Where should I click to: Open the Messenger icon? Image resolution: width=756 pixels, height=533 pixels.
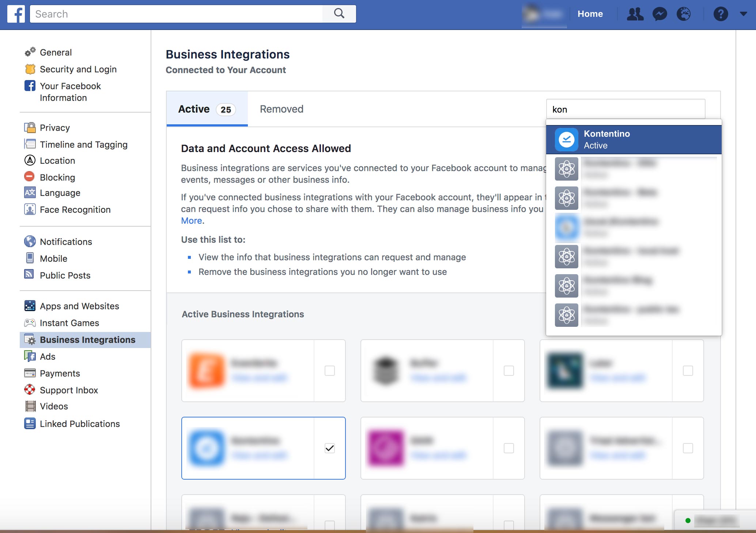[x=660, y=14]
